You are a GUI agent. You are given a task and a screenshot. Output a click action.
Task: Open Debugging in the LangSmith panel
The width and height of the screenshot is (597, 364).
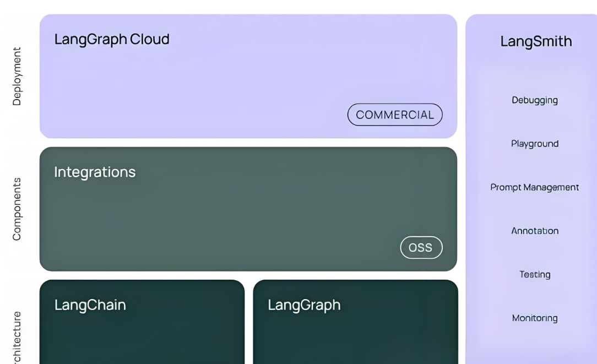(535, 100)
